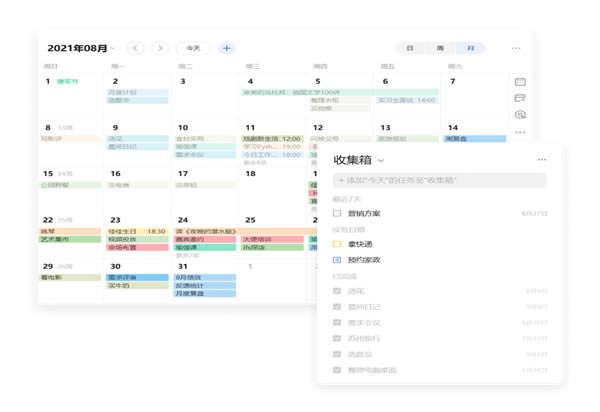Viewport: 600px width, 412px height.
Task: Open the three-dot menu in the right sidebar
Action: 520,132
